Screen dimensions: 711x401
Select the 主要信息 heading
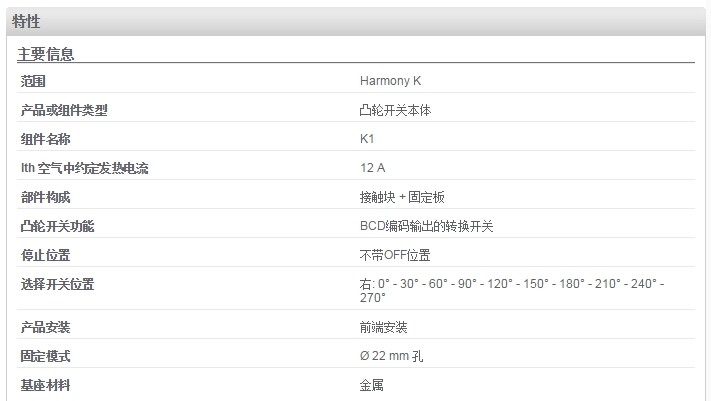tap(45, 54)
